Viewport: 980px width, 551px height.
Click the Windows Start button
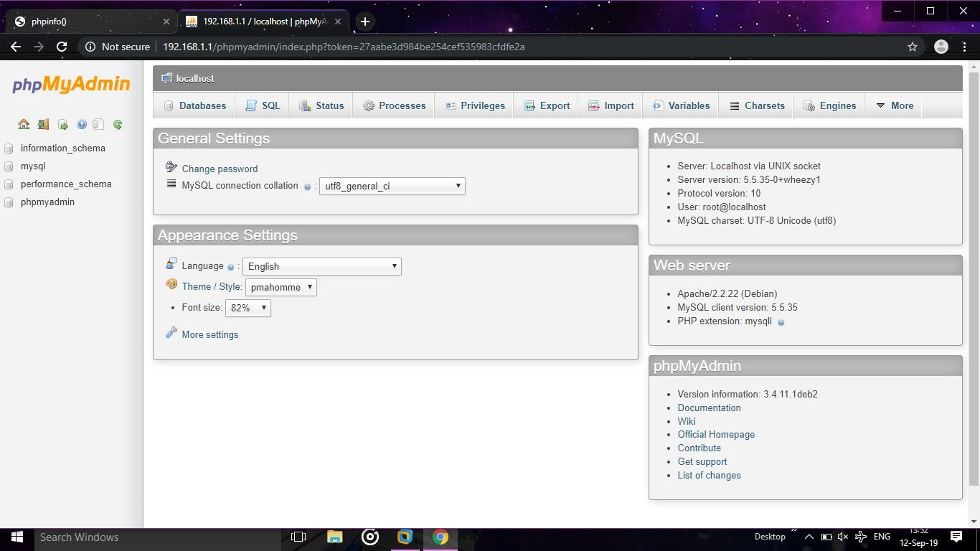point(17,537)
